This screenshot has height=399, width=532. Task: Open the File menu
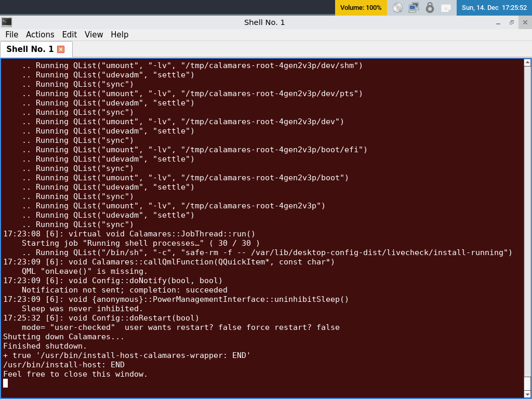point(11,34)
